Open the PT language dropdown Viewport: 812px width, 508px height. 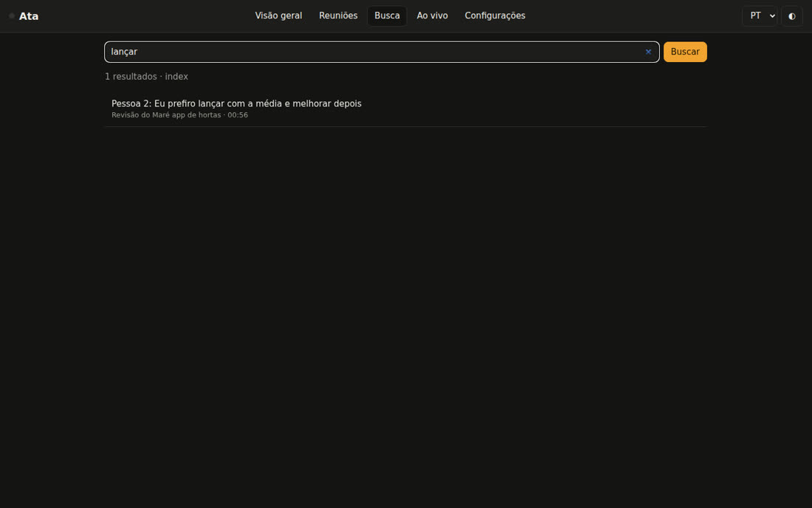point(760,16)
